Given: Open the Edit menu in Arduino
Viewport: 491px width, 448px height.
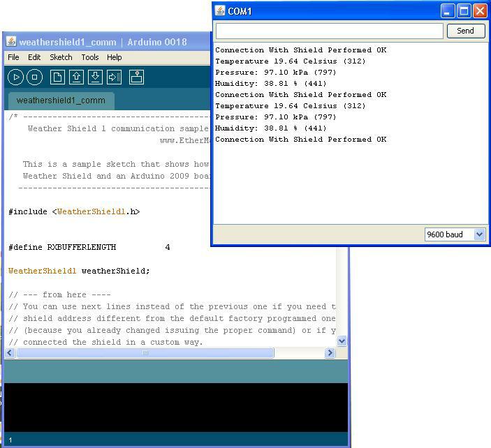Looking at the screenshot, I should [x=34, y=57].
